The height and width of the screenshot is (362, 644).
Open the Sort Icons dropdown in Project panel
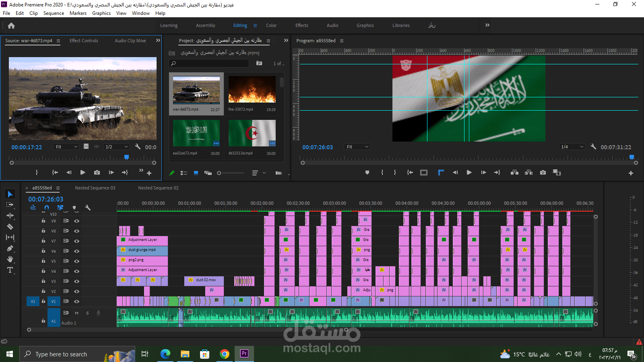click(258, 173)
